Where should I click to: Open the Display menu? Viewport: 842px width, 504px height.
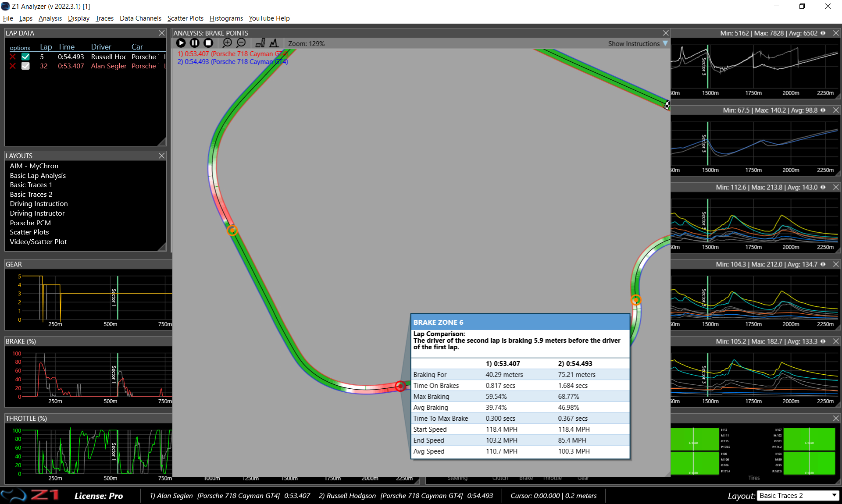(78, 18)
